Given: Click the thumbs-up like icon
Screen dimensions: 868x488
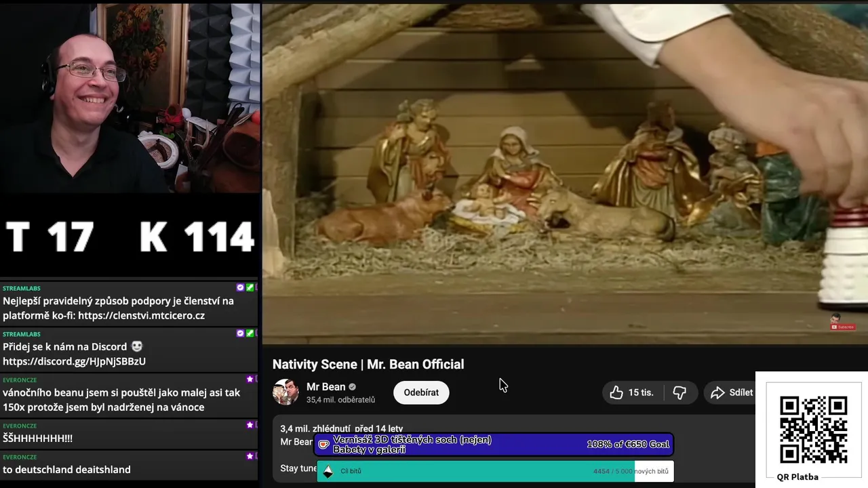Looking at the screenshot, I should pyautogui.click(x=616, y=392).
